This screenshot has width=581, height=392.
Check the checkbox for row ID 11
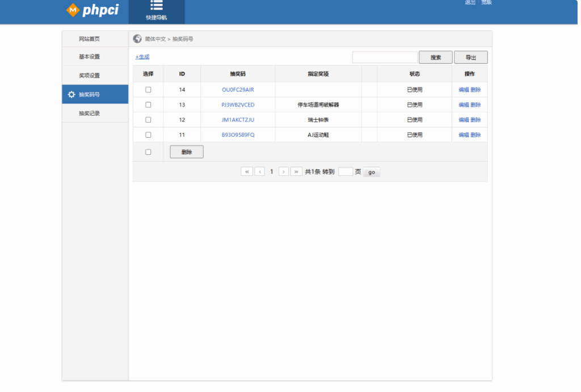tap(148, 135)
